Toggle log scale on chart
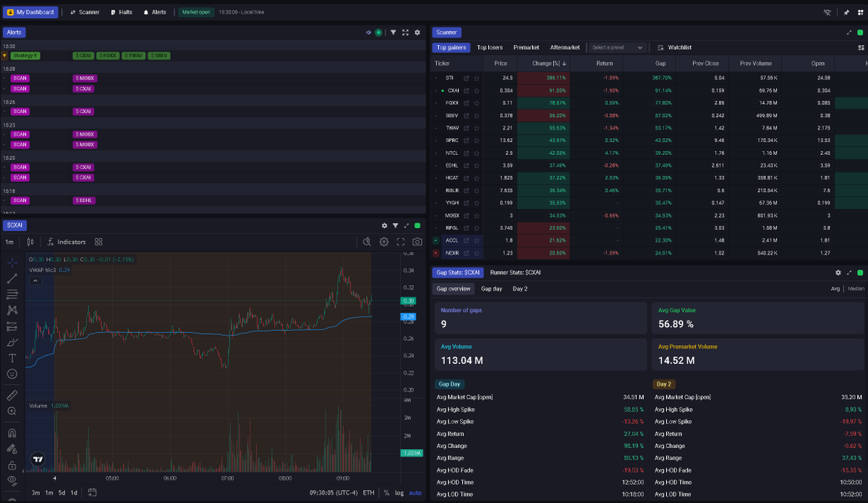This screenshot has width=868, height=503. [399, 493]
